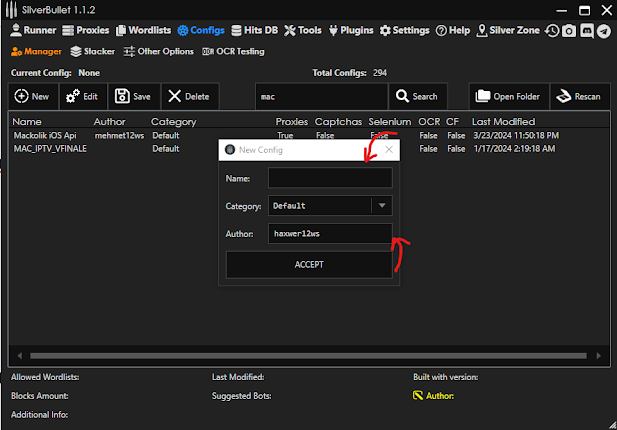Open the Telegram icon link
Screen dimensions: 617x430
tap(604, 31)
